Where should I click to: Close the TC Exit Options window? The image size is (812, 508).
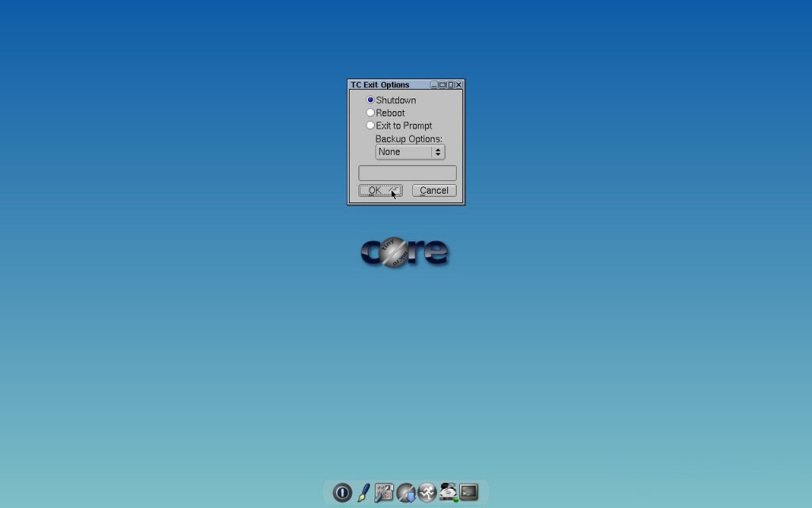459,84
